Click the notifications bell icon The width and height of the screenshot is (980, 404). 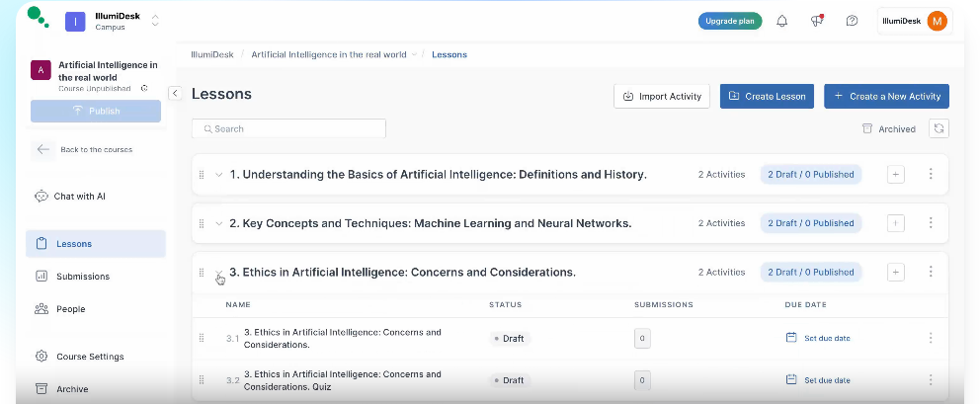782,21
